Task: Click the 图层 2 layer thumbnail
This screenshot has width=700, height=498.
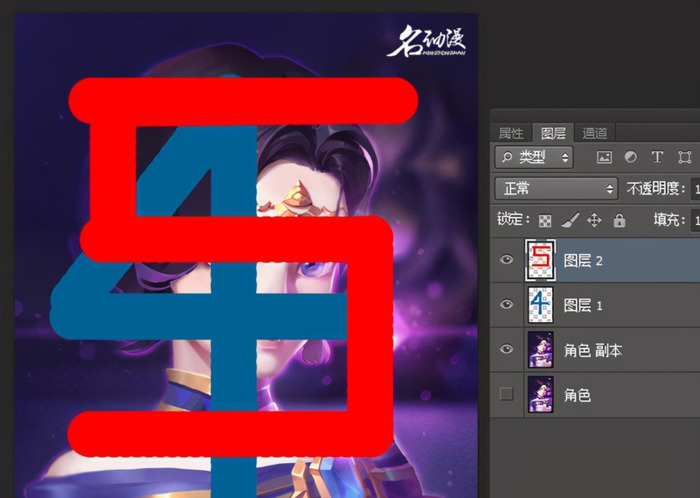Action: [x=540, y=260]
